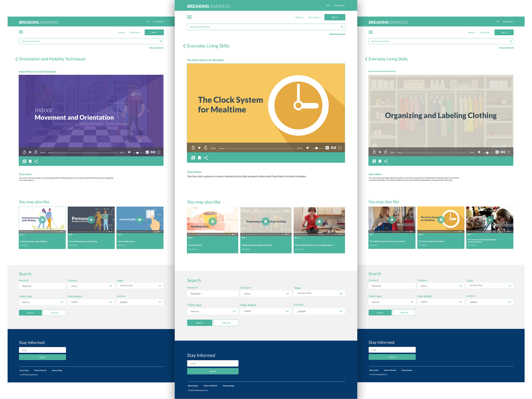532x399 pixels.
Task: Open Location Jeddah dropdown under Organizing Clothing page
Action: click(490, 302)
